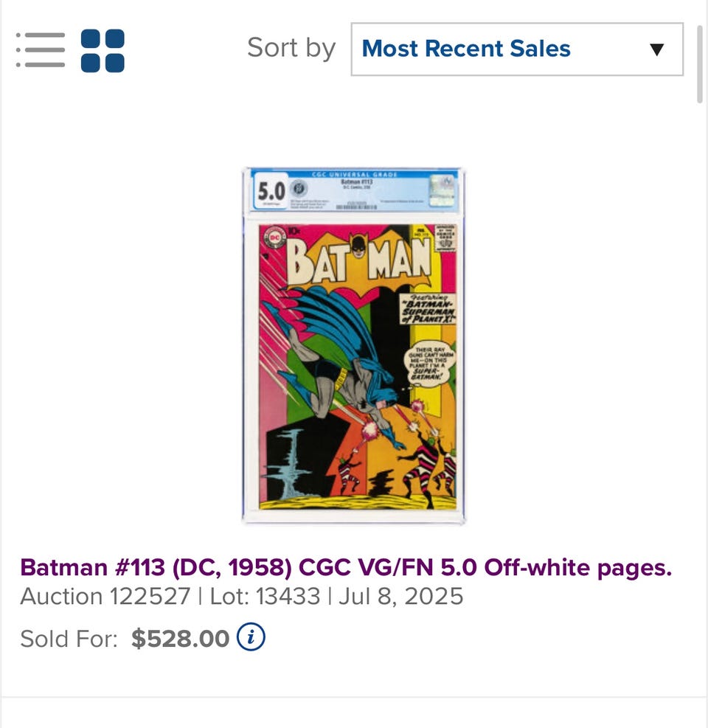The width and height of the screenshot is (708, 728).
Task: Open the Batman #113 slabbed comic thumbnail
Action: point(354,345)
